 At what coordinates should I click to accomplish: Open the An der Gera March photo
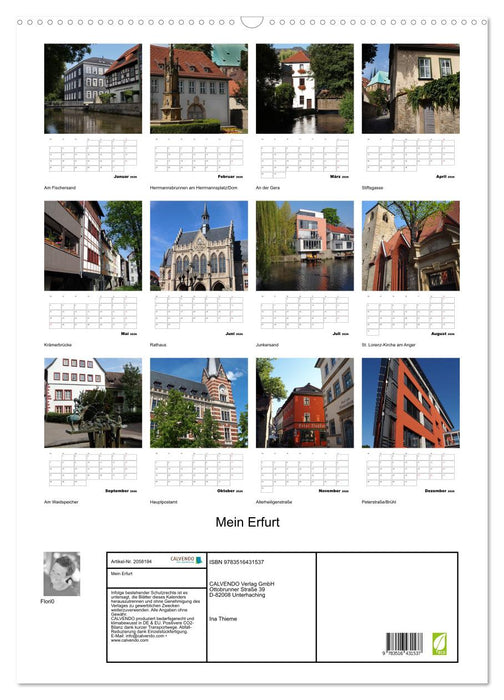(304, 88)
